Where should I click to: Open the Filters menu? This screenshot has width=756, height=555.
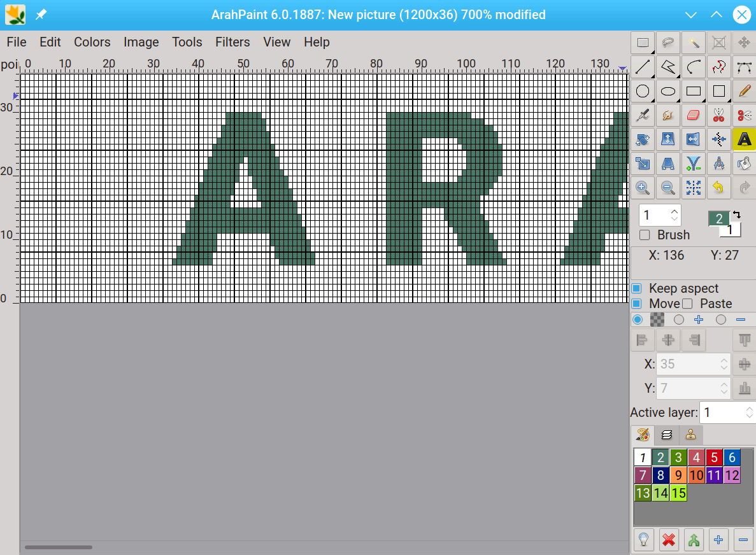(x=232, y=43)
